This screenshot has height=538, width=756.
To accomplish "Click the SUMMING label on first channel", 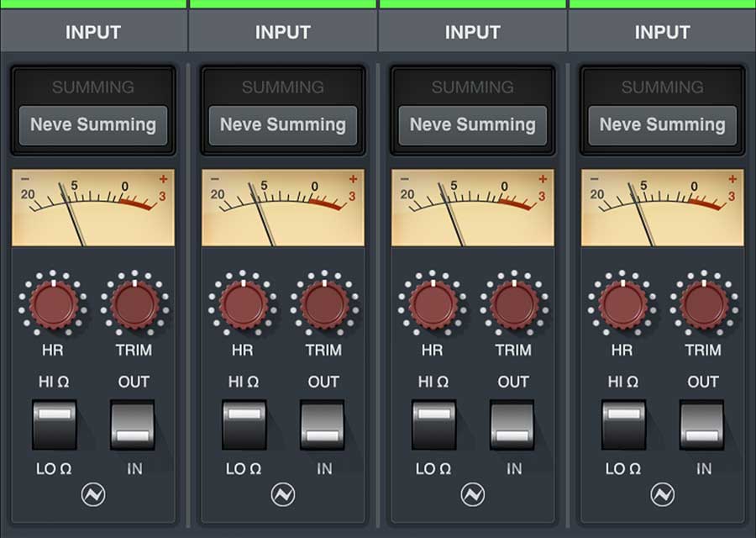I will click(x=93, y=87).
